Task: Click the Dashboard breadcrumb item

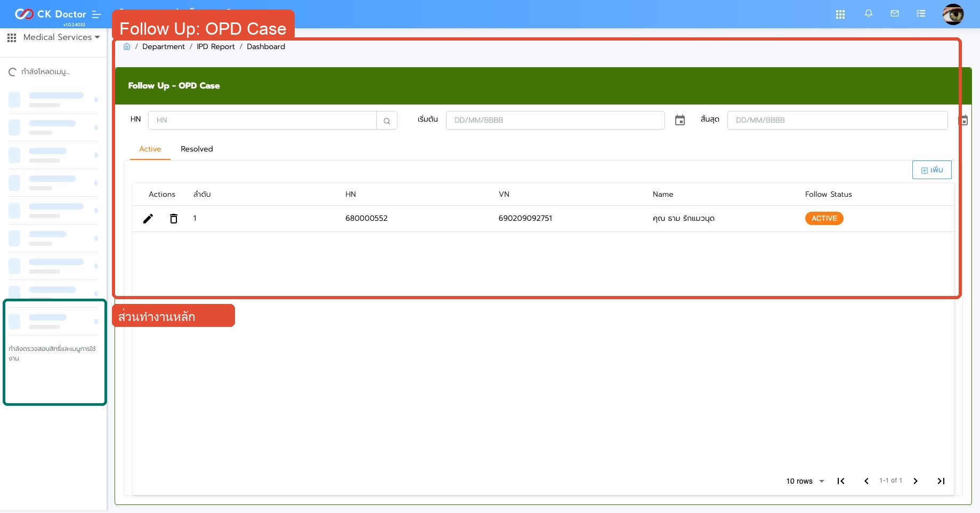Action: [266, 46]
